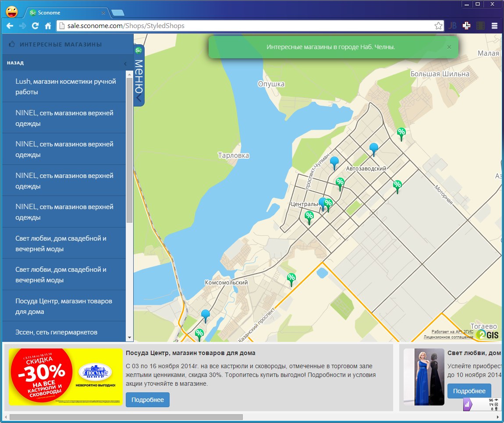Viewport: 504px width, 423px height.
Task: Select the Lush косметики ручной работы entry
Action: [64, 86]
